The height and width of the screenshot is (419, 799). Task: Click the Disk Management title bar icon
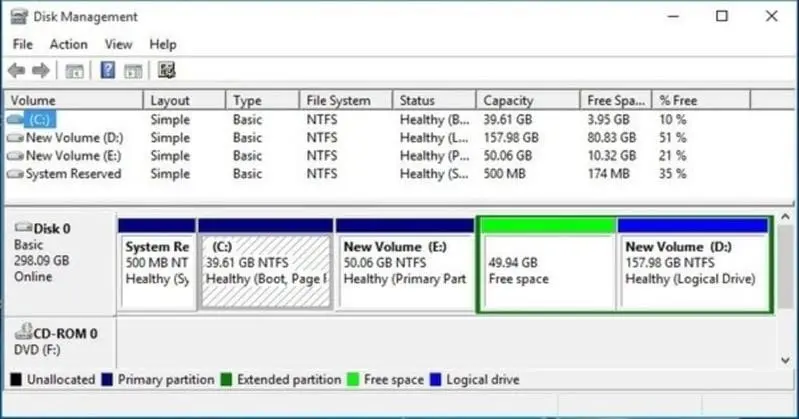coord(19,16)
